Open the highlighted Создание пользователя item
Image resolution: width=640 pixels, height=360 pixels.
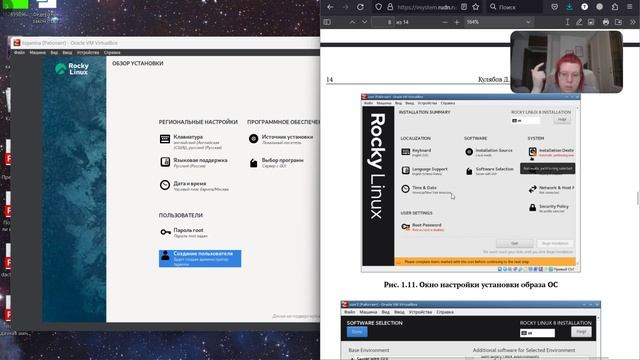pos(200,258)
